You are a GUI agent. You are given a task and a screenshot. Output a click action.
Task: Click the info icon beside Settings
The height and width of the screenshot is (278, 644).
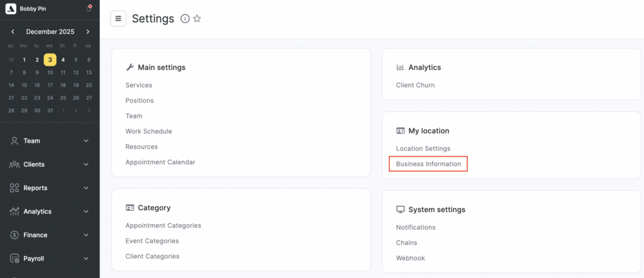click(x=185, y=19)
